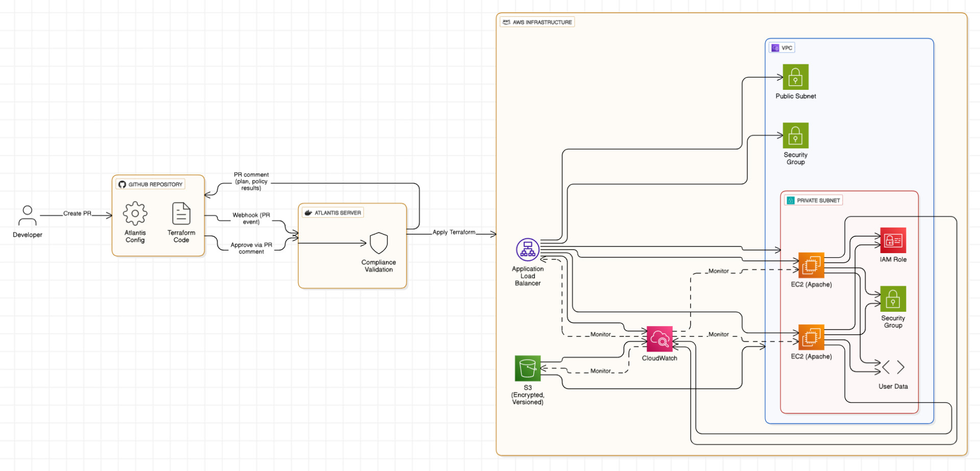The width and height of the screenshot is (980, 471).
Task: Select the upper EC2 (Apache) instance icon
Action: coord(811,265)
